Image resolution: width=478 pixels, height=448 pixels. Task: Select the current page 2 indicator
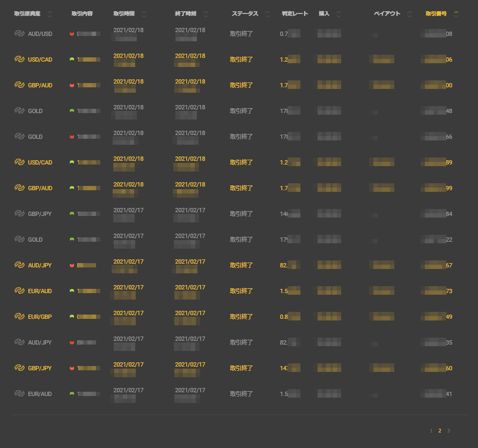click(439, 430)
